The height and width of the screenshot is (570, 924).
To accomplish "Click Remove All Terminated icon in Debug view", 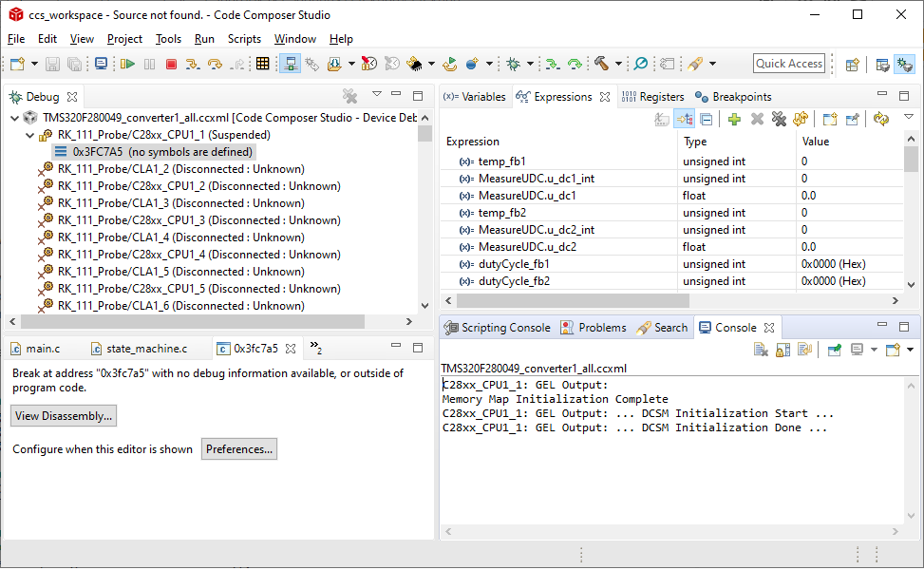I will (x=350, y=96).
